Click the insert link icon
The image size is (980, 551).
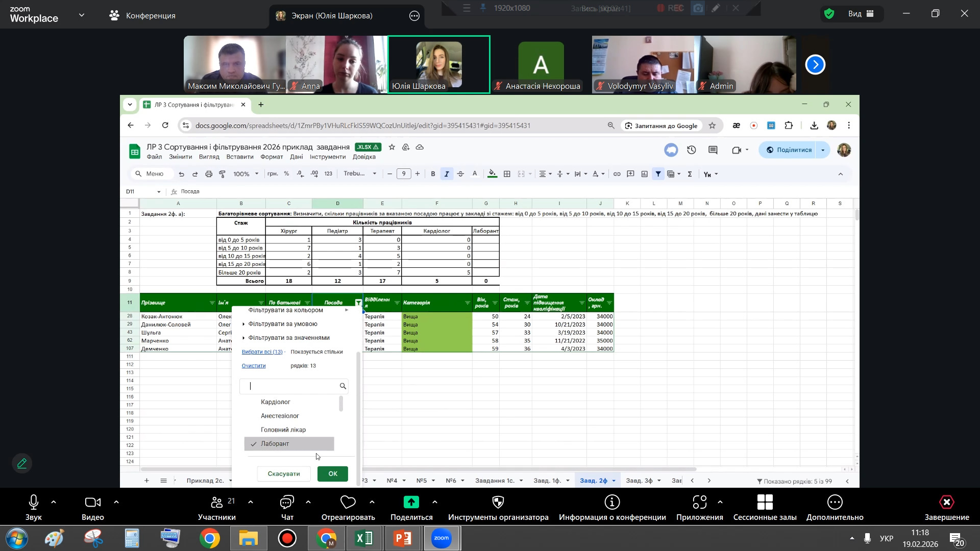click(617, 174)
